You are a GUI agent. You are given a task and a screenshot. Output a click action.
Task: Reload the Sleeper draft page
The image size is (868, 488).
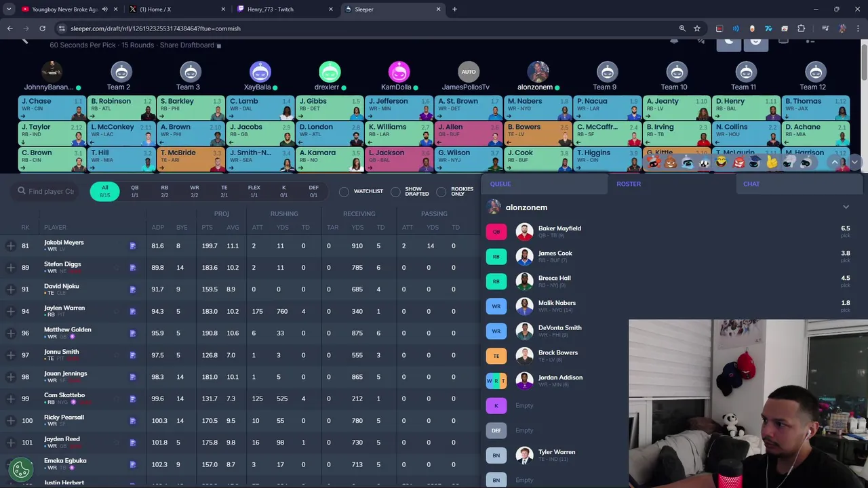click(x=42, y=28)
